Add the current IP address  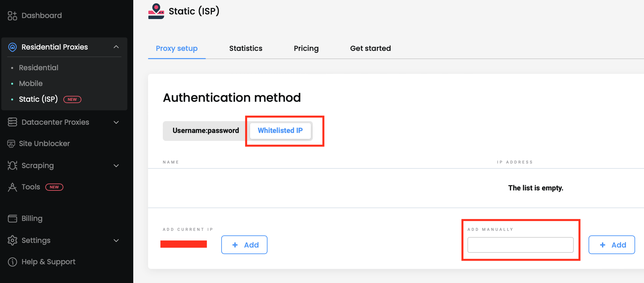244,245
